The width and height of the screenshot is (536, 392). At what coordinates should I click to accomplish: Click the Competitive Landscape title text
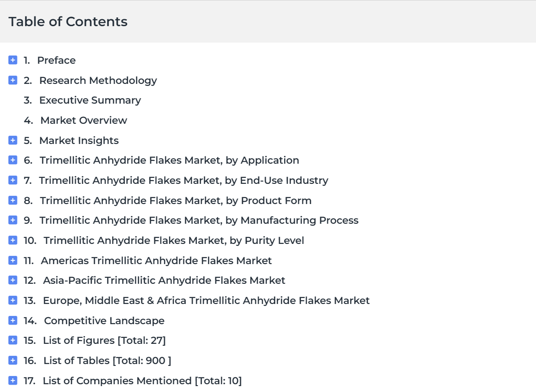coord(104,320)
